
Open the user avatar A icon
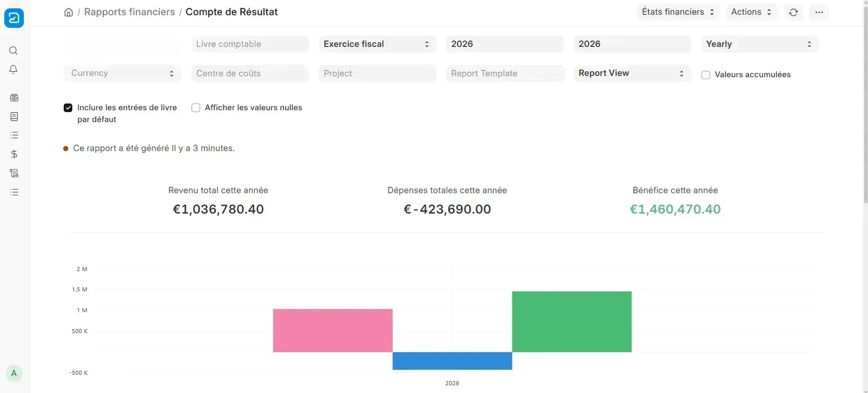pos(14,374)
